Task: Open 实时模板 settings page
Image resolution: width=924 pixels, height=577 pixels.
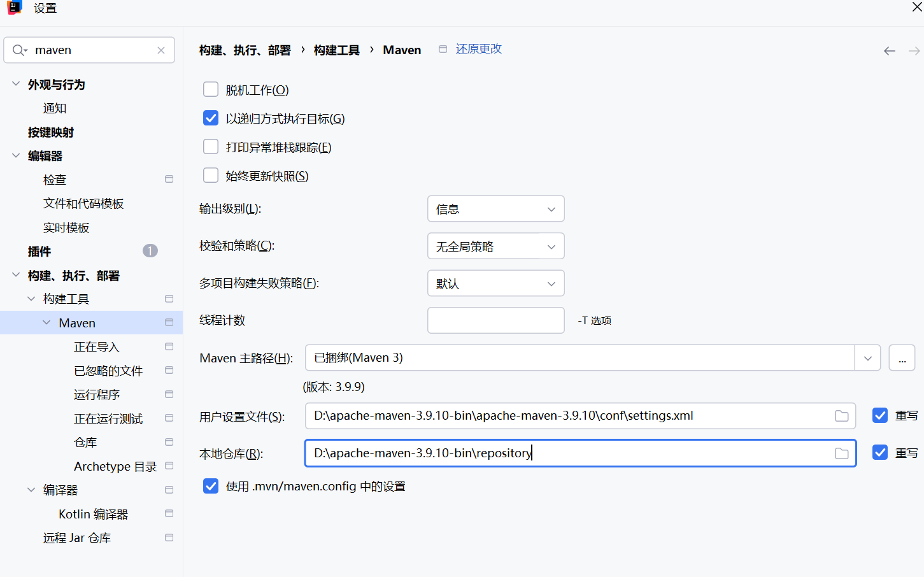Action: pyautogui.click(x=66, y=227)
